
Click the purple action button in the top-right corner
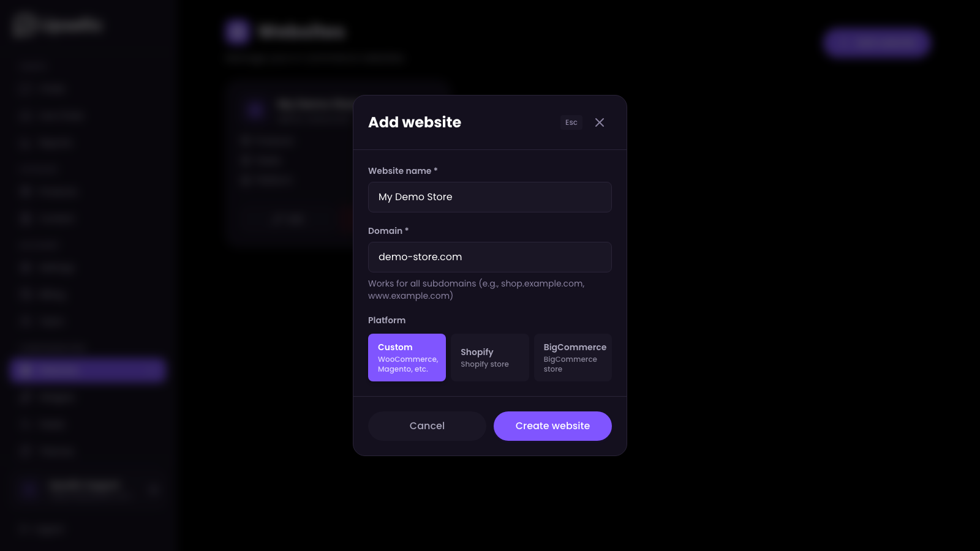[x=876, y=43]
